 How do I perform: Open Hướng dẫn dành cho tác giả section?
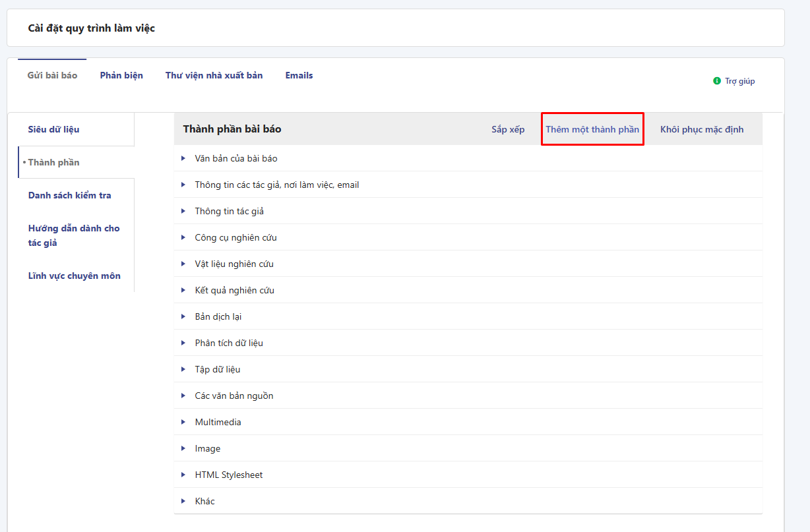click(73, 235)
